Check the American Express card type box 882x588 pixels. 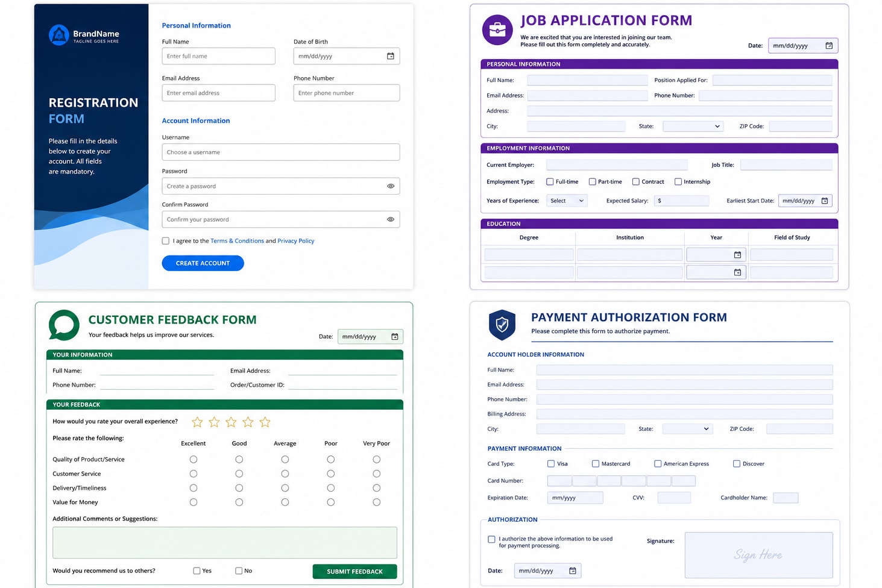(x=658, y=464)
